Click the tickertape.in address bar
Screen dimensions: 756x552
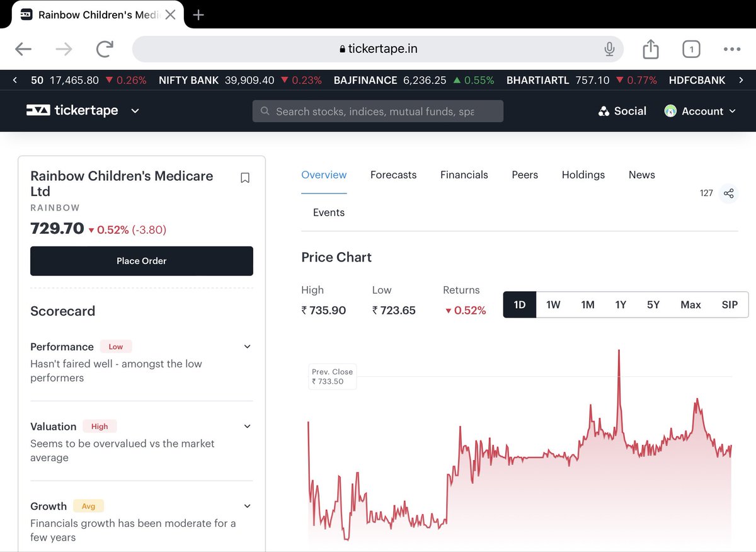378,49
